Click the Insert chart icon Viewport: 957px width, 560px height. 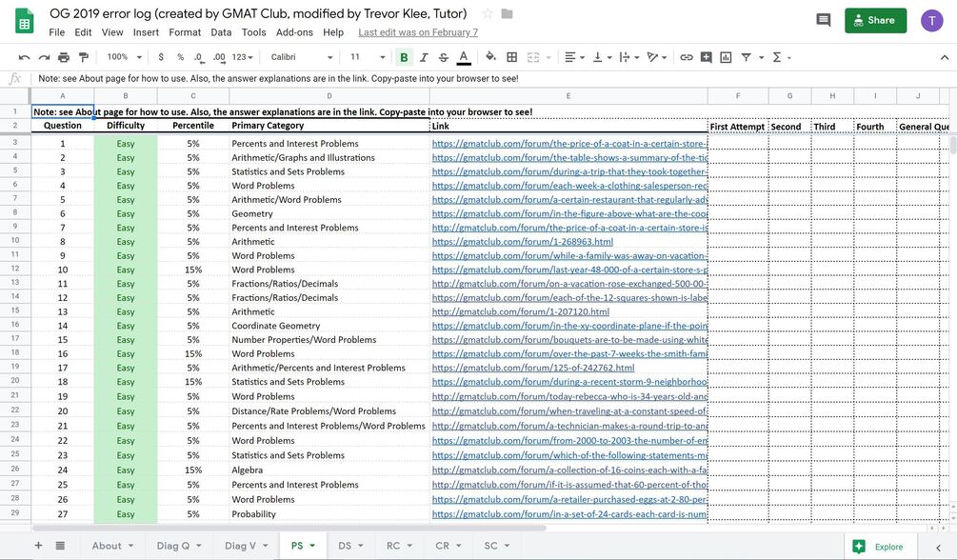[x=726, y=57]
